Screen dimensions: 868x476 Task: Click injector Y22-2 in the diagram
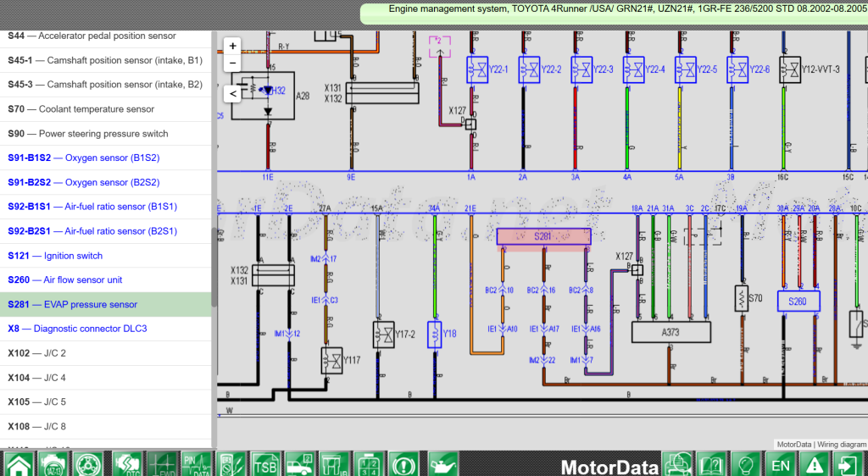tap(529, 69)
